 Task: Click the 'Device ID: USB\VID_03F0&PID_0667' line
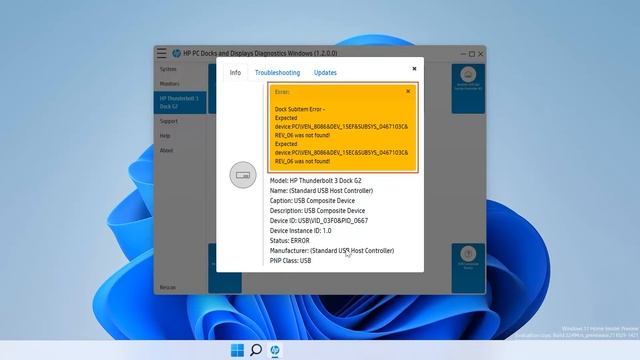[319, 221]
